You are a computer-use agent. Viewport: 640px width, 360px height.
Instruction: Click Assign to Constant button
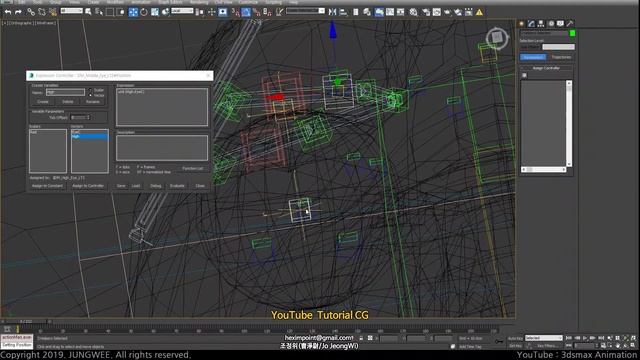47,186
